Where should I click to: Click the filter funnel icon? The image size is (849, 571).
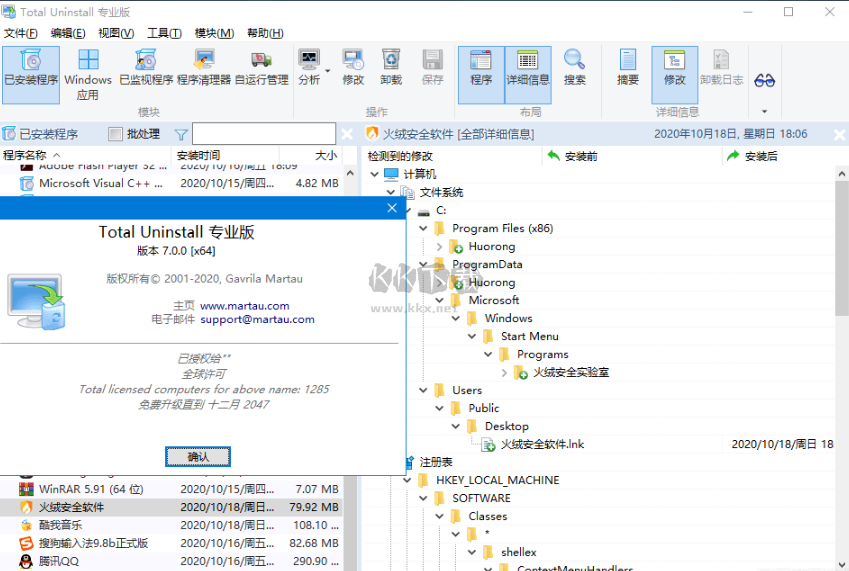pyautogui.click(x=181, y=134)
